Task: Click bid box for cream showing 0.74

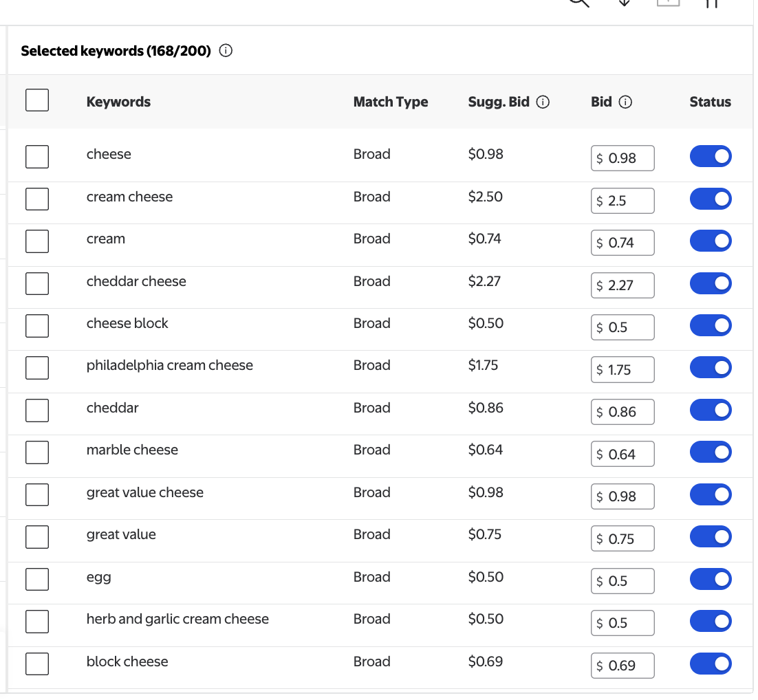Action: (622, 243)
